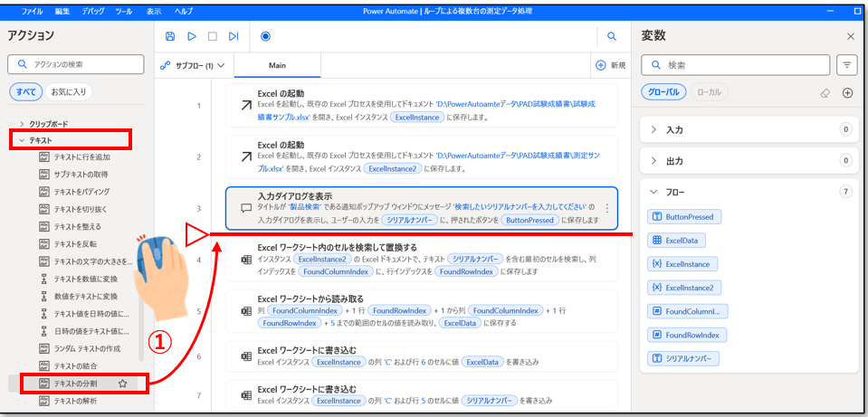The width and height of the screenshot is (868, 417).
Task: Start the desktop recorder icon
Action: click(x=265, y=36)
